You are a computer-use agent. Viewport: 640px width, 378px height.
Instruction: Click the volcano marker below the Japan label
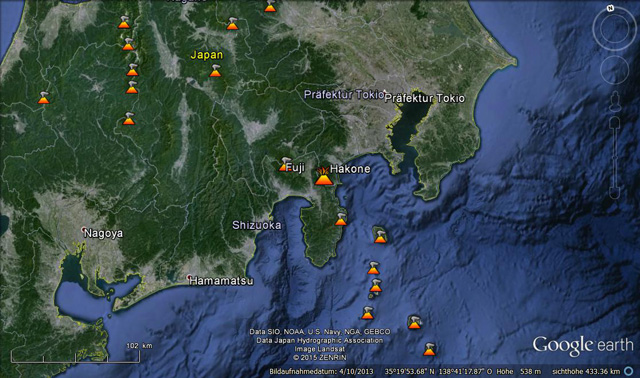[x=215, y=71]
